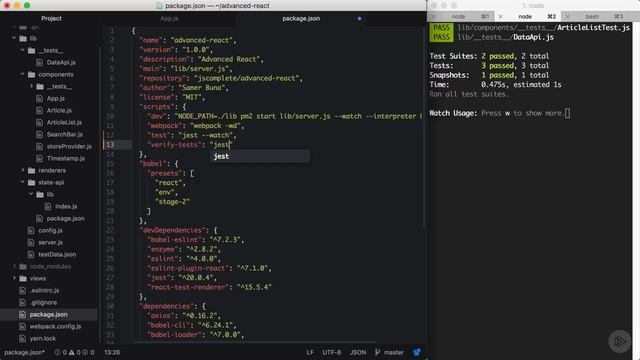Open index.js under state-api lib

[x=66, y=207]
